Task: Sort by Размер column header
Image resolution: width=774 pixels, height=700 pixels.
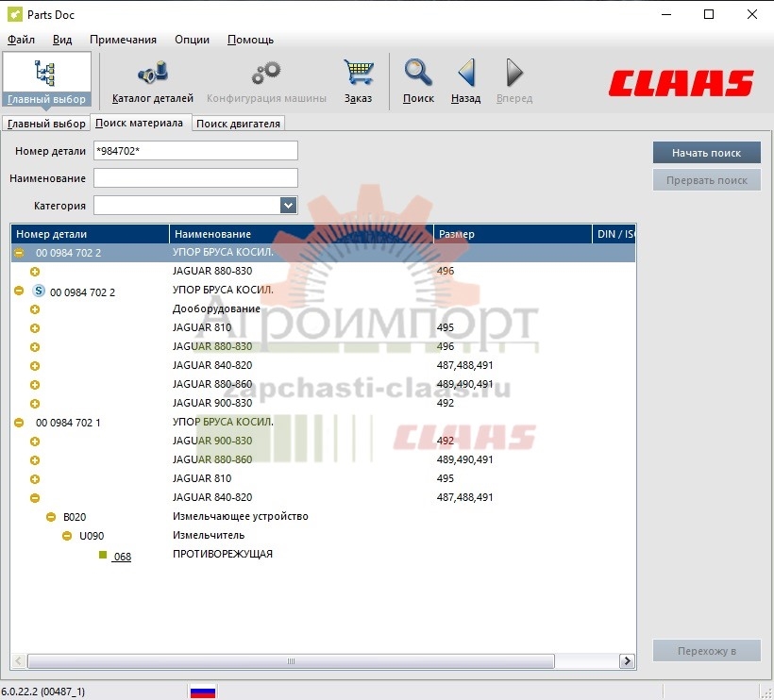Action: 513,234
